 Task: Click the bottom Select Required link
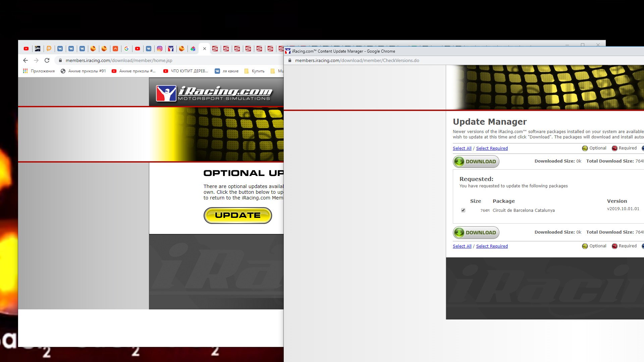(492, 246)
